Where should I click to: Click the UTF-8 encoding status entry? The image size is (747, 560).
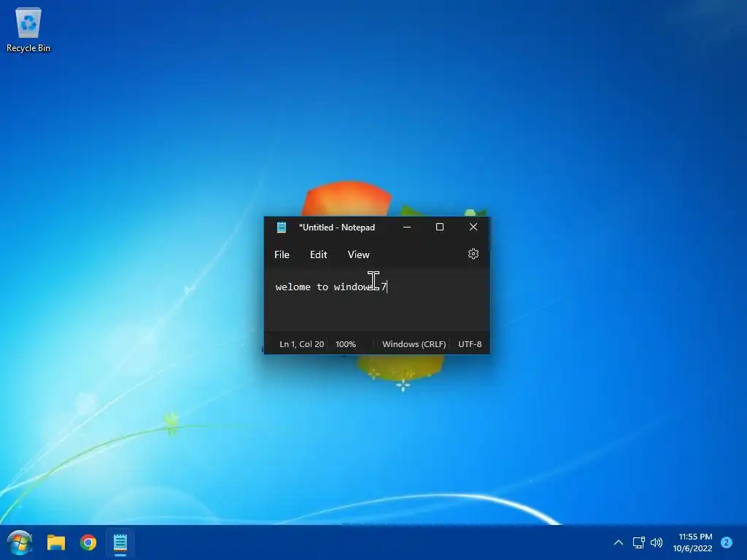tap(470, 344)
